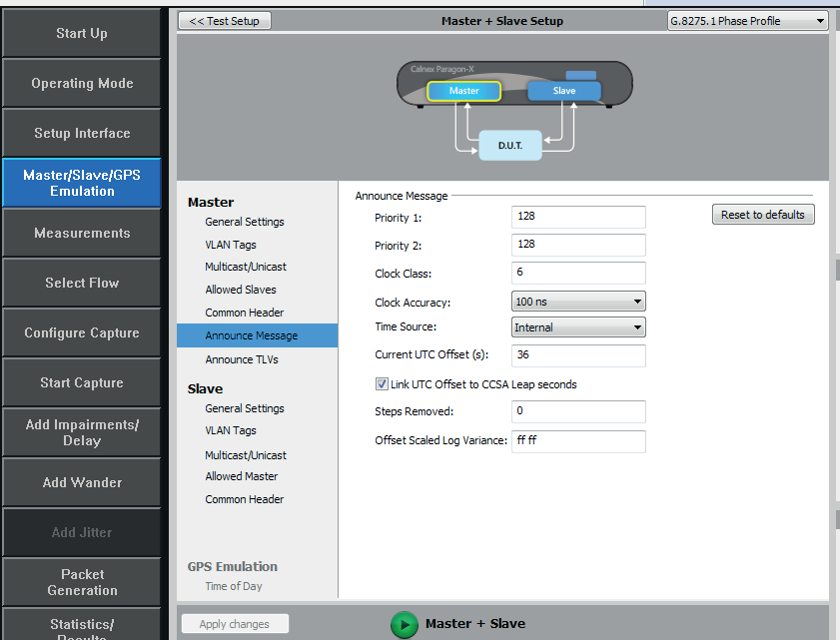Toggle Link UTC Offset to CCSA checkbox
840x640 pixels.
(x=382, y=384)
